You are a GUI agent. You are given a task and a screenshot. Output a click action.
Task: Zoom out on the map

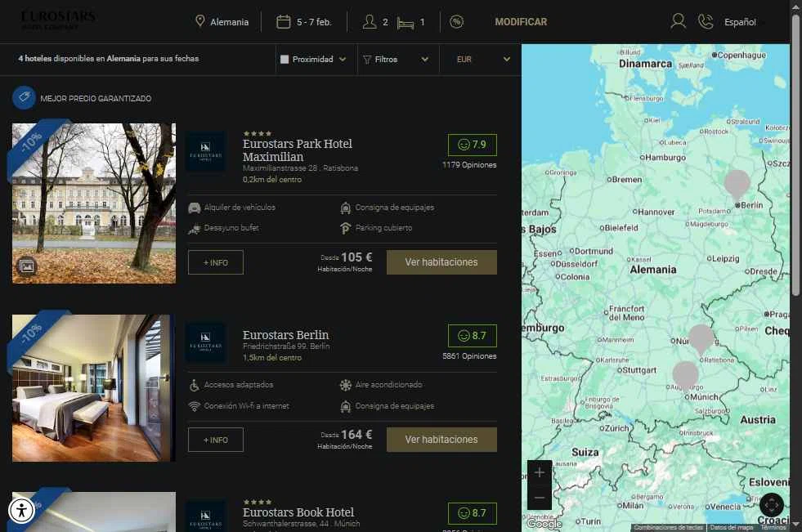point(539,497)
